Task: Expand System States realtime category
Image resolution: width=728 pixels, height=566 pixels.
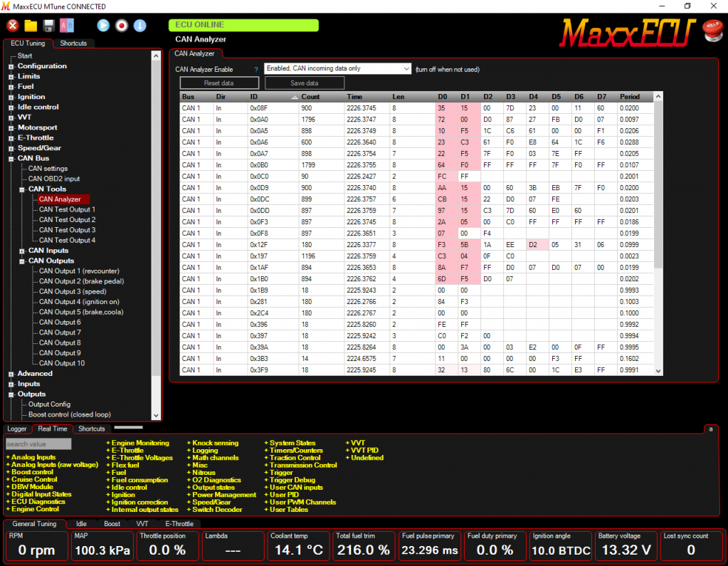Action: [290, 443]
